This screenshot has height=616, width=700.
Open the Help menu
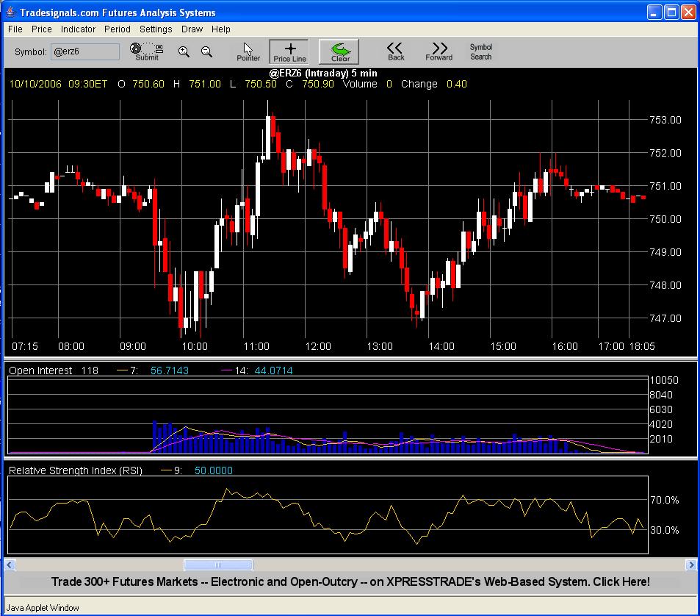(221, 29)
